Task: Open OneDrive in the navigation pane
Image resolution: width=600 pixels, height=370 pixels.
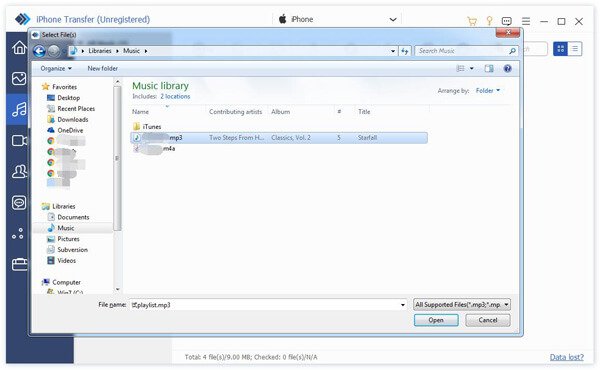Action: click(x=65, y=130)
